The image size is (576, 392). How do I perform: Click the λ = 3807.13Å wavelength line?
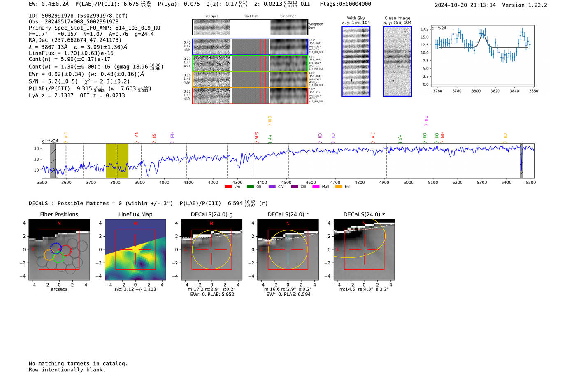[48, 47]
